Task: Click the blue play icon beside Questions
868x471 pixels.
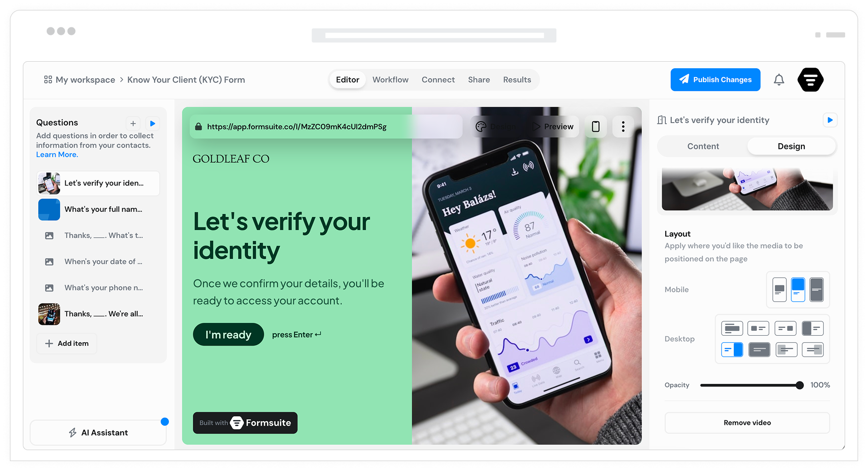Action: coord(153,123)
